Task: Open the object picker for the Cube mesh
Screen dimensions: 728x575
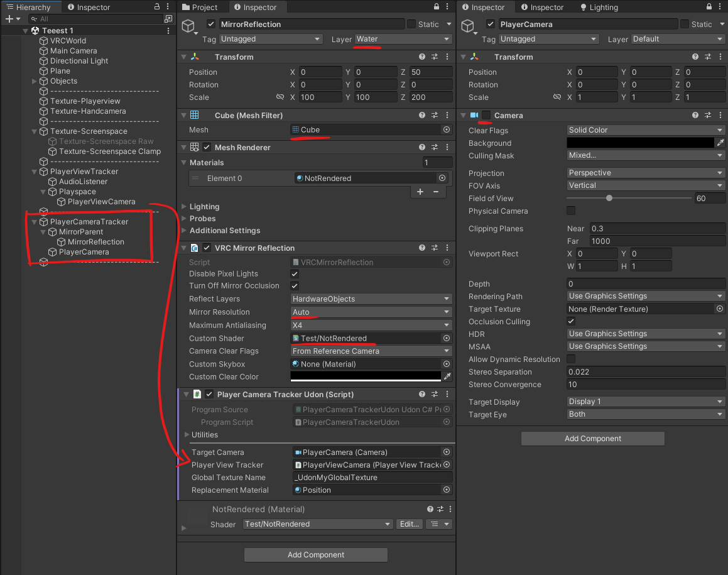Action: [x=447, y=129]
